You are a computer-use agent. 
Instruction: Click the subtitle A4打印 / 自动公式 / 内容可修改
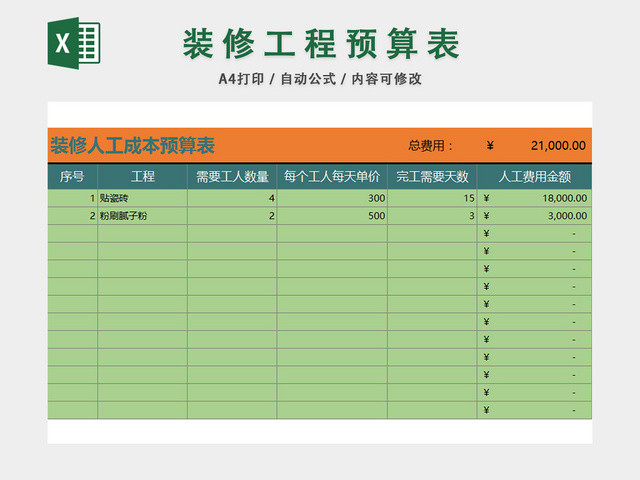click(x=320, y=79)
